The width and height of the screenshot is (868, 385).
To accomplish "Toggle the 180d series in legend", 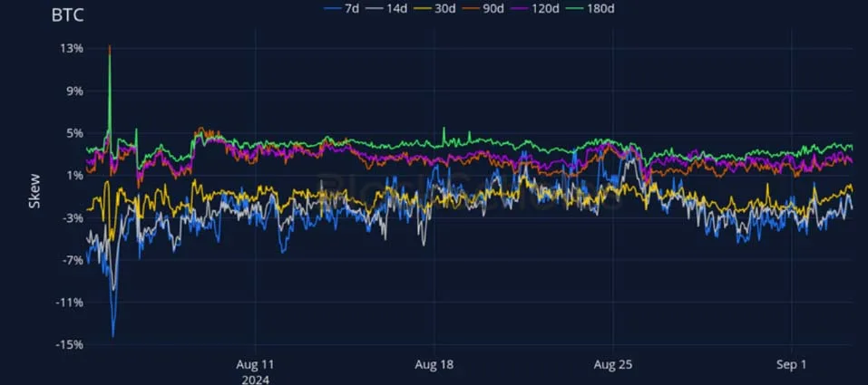I will (591, 8).
